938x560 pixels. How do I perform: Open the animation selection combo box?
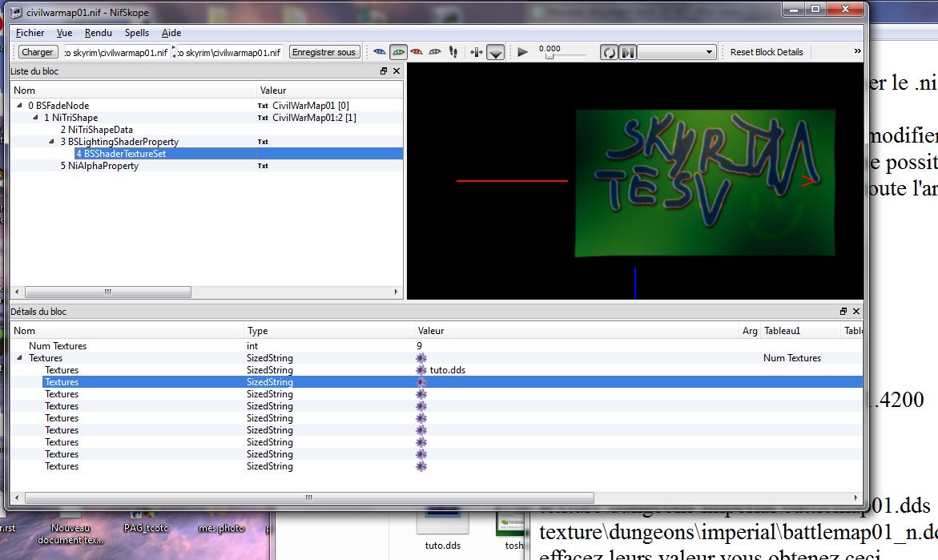tap(677, 52)
